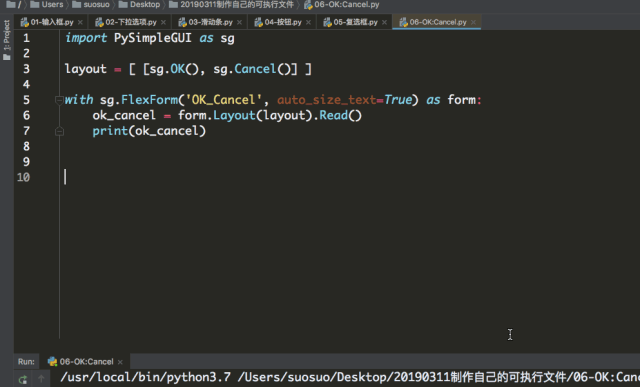Click sg.Cancel() in the layout line

252,69
